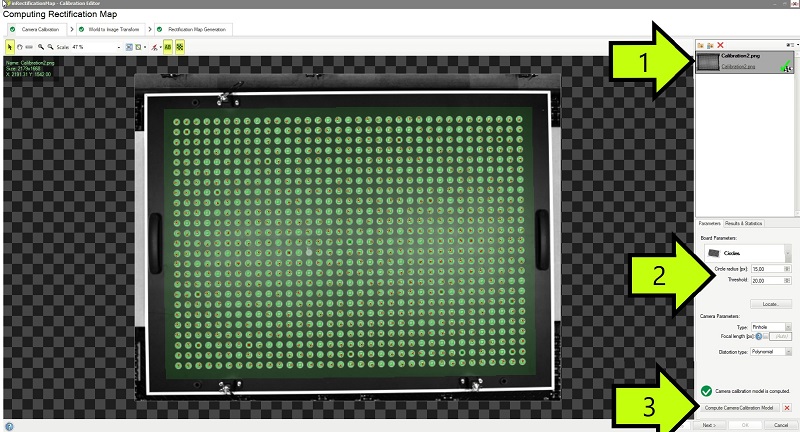
Task: Click the calibration board image canvas
Action: 347,237
